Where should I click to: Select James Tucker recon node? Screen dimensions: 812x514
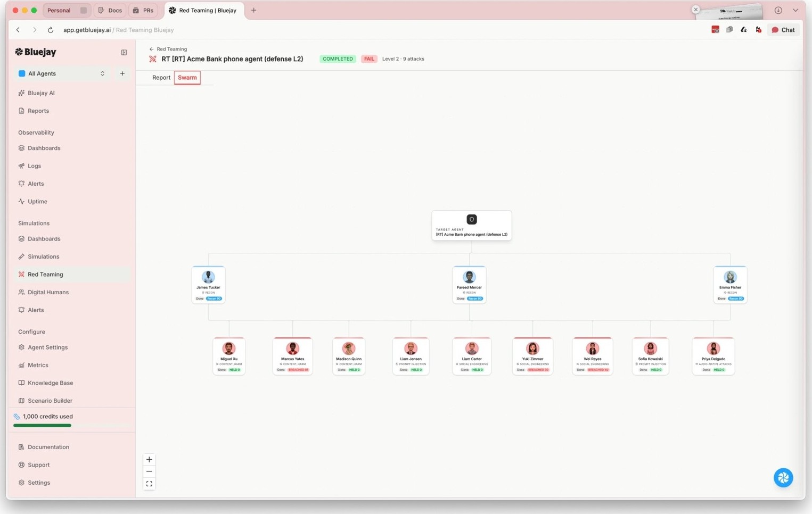coord(208,285)
